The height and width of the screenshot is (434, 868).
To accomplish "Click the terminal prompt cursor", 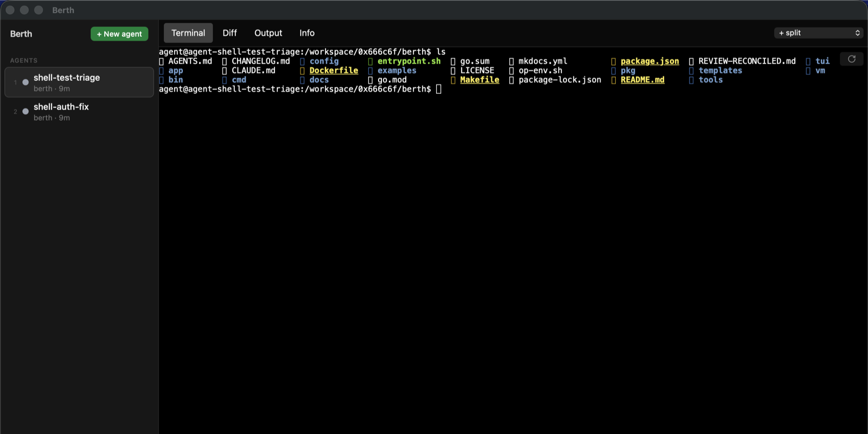I will (x=439, y=89).
